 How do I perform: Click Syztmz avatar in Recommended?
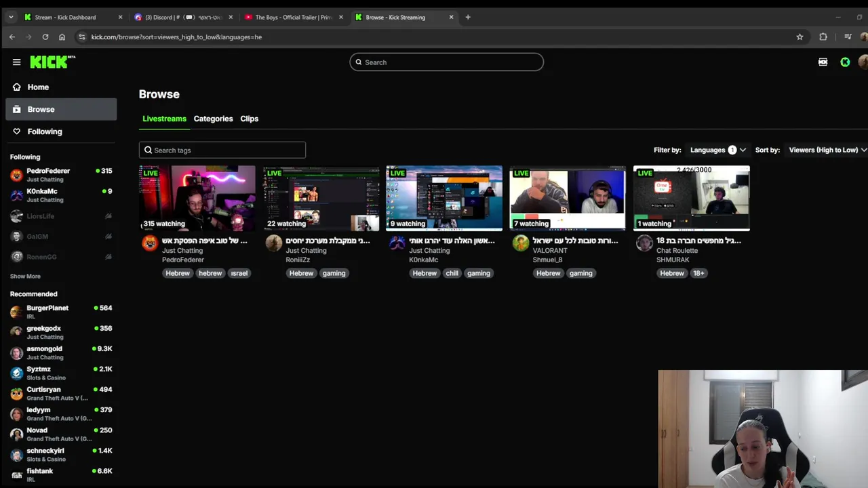16,373
